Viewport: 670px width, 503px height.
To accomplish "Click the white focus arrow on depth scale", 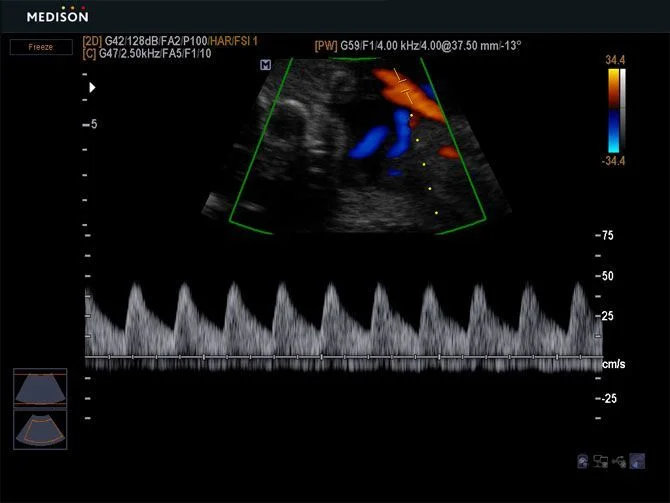I will (92, 88).
